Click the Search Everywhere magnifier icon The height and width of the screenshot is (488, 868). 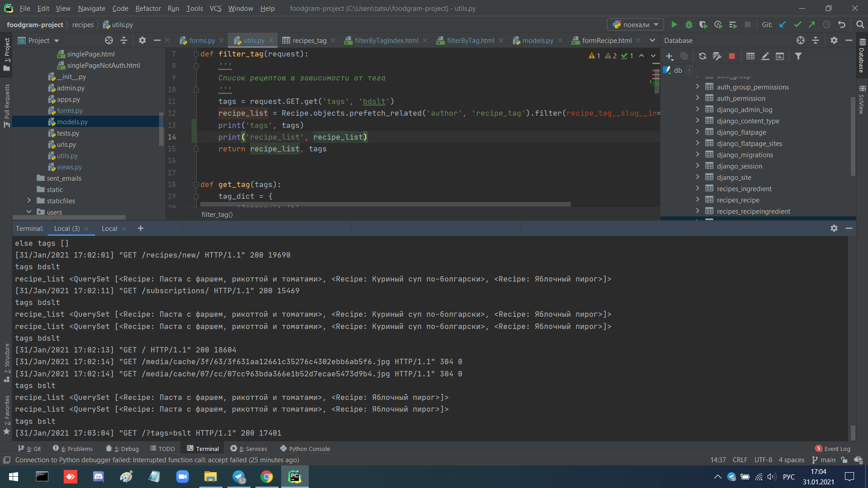coord(860,25)
